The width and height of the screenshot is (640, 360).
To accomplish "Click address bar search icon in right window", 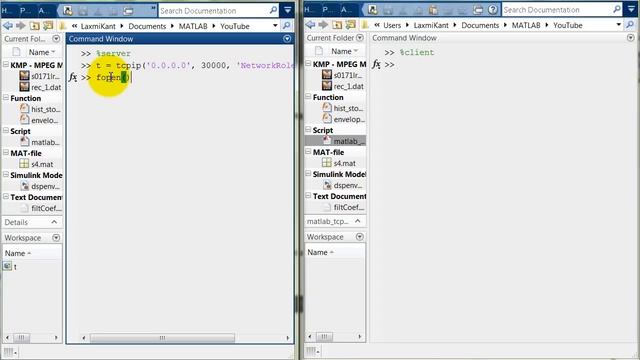I will 630,25.
